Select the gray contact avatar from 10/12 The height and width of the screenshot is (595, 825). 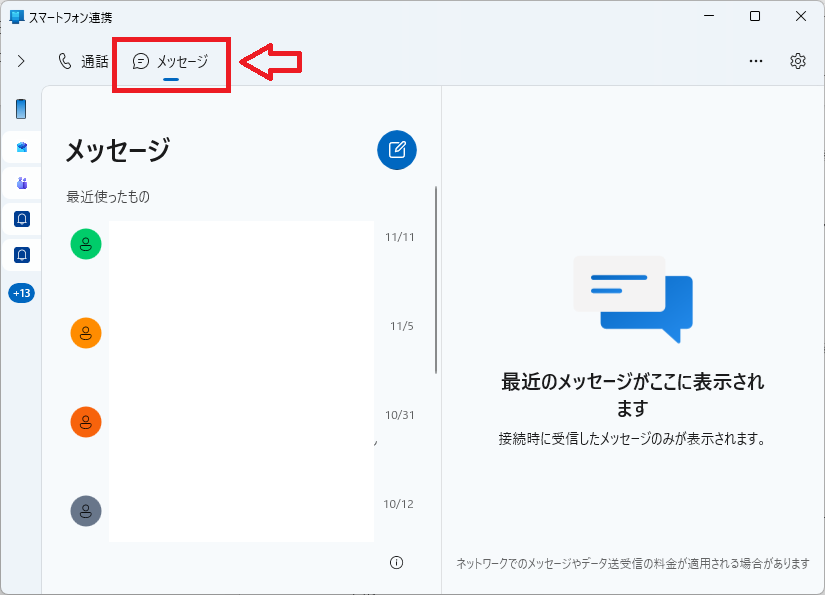85,510
